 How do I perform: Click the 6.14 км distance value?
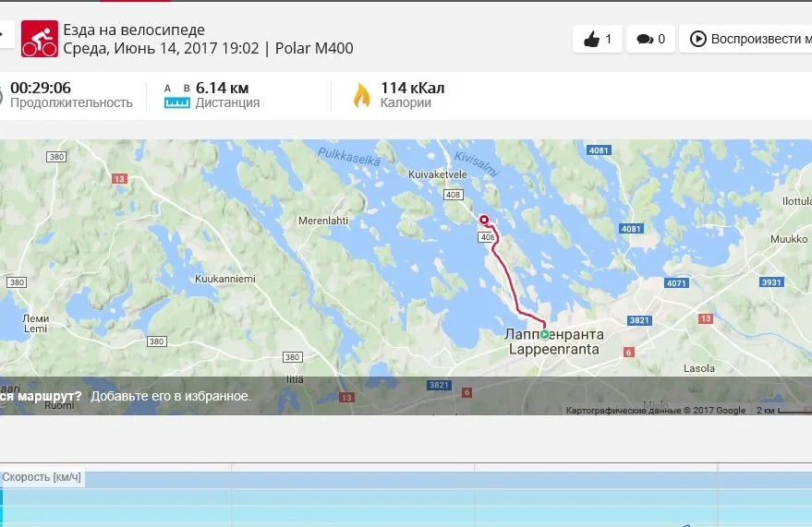(222, 88)
